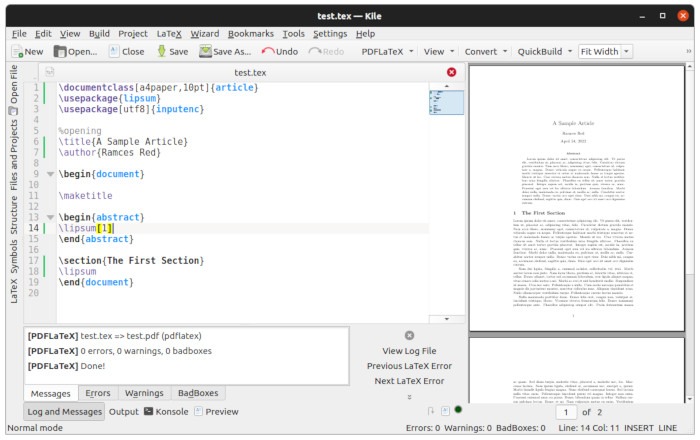Collapse the abstract environment fold at line 13
This screenshot has height=440, width=700.
click(50, 216)
